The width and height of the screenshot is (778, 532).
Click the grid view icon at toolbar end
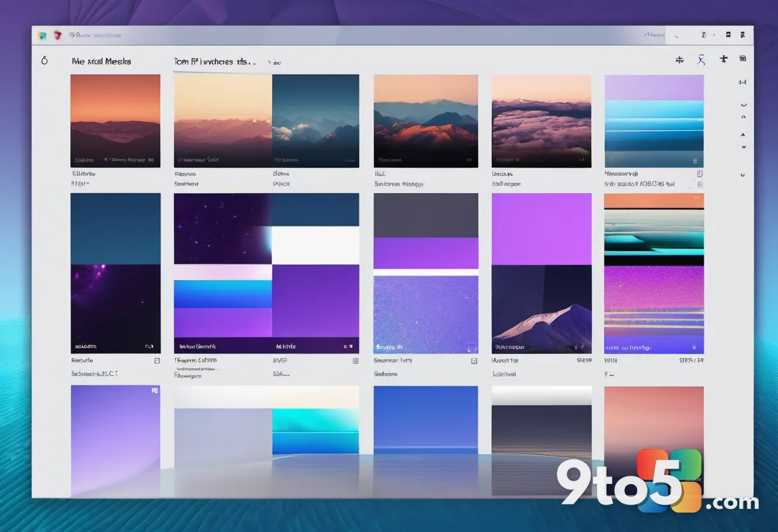(x=743, y=59)
